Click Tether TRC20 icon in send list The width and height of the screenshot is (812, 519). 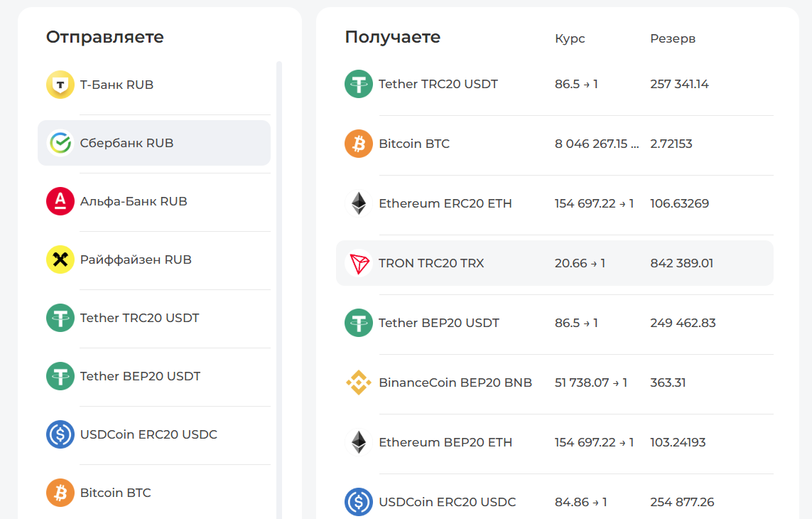[x=60, y=318]
